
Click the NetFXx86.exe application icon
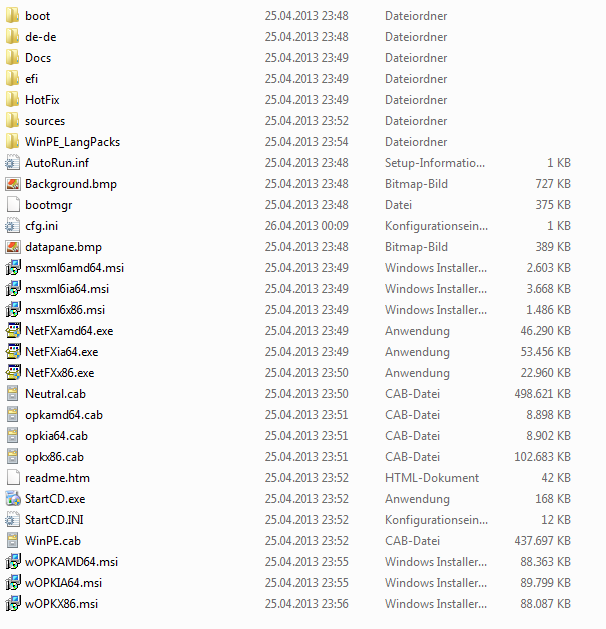(x=12, y=373)
